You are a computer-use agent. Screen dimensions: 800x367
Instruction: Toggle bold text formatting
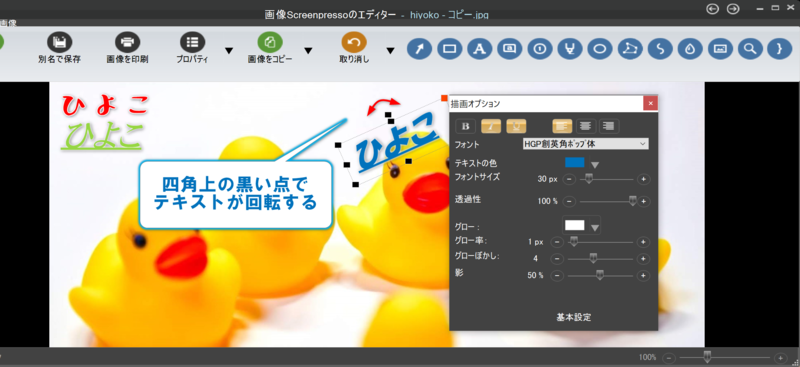pos(465,126)
